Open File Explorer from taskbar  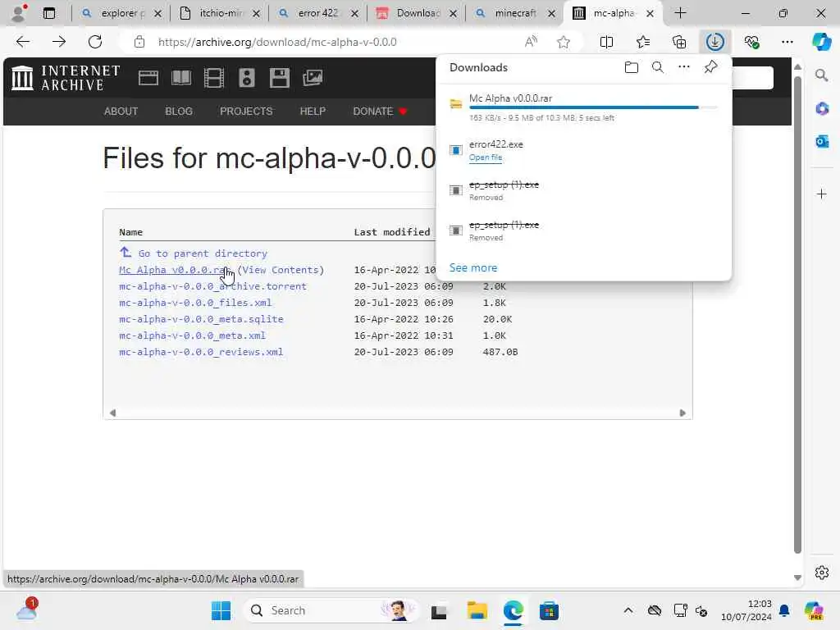click(x=477, y=610)
